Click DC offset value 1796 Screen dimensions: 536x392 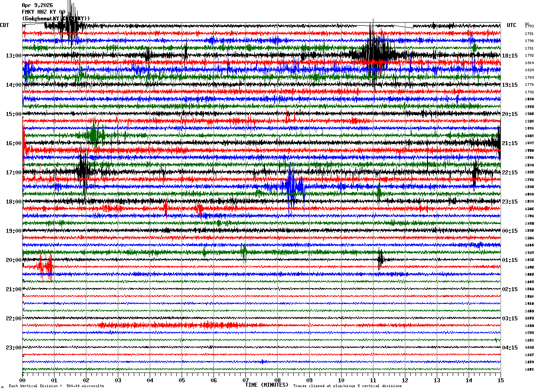click(529, 41)
